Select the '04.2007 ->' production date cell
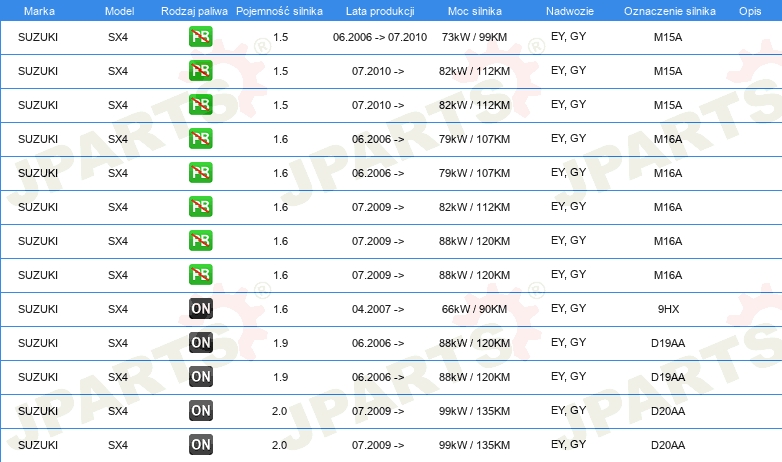782x462 pixels. click(x=378, y=309)
